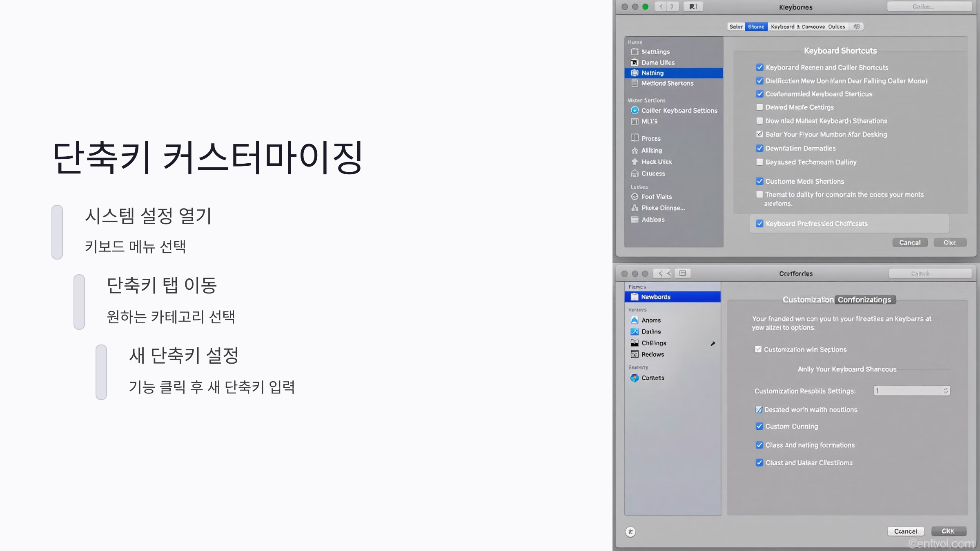The width and height of the screenshot is (980, 551).
Task: Click the Anoms app icon
Action: coord(635,320)
